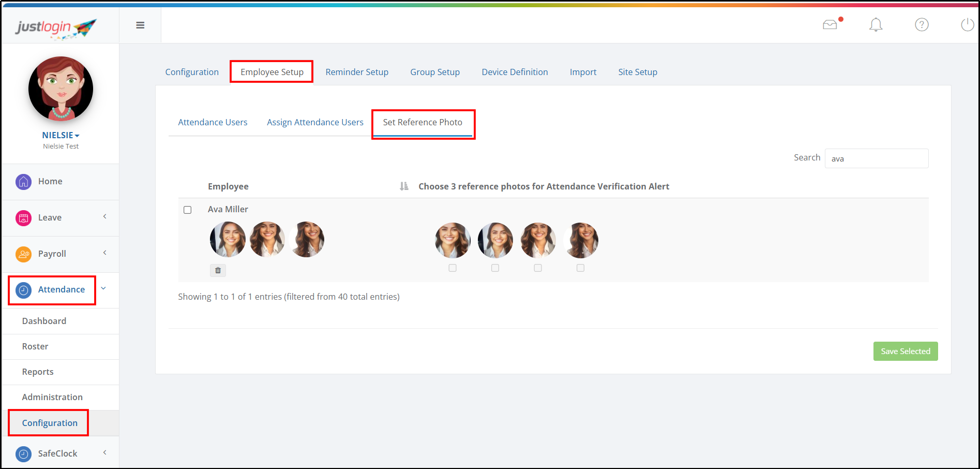Expand the Payroll menu chevron
980x469 pixels.
pos(104,253)
